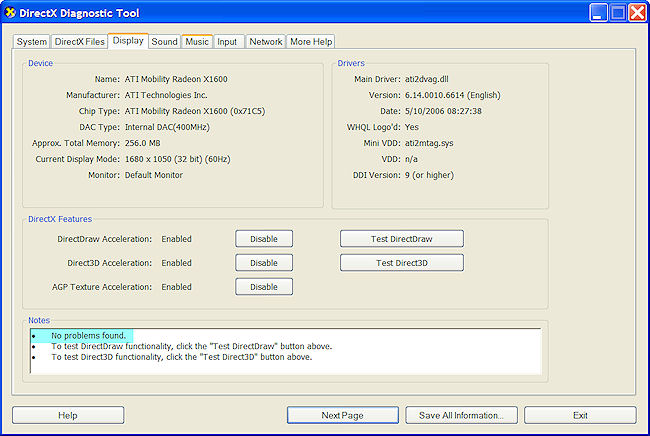Minimize the DirectX Diagnostic Tool window

598,13
